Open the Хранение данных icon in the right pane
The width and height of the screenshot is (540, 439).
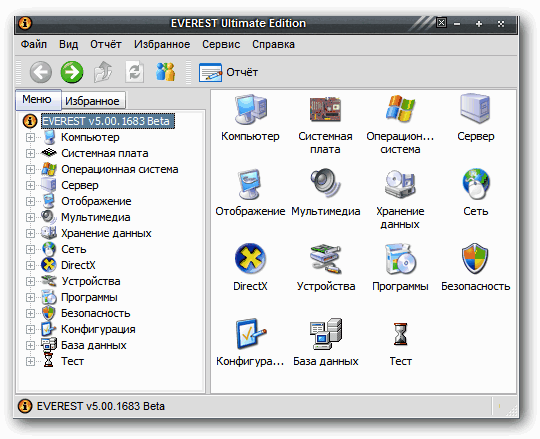coord(400,184)
